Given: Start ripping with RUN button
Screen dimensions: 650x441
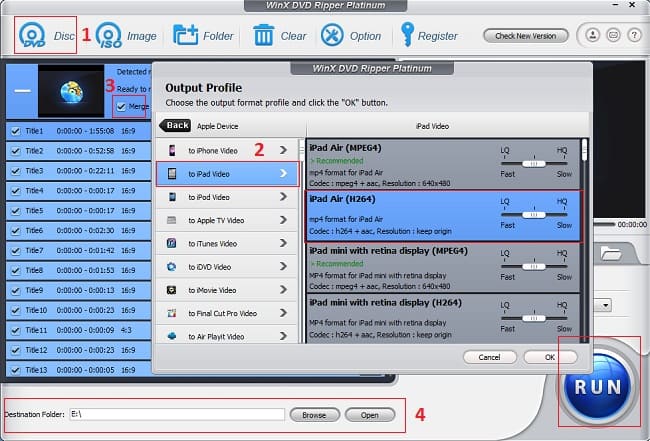Looking at the screenshot, I should click(597, 386).
